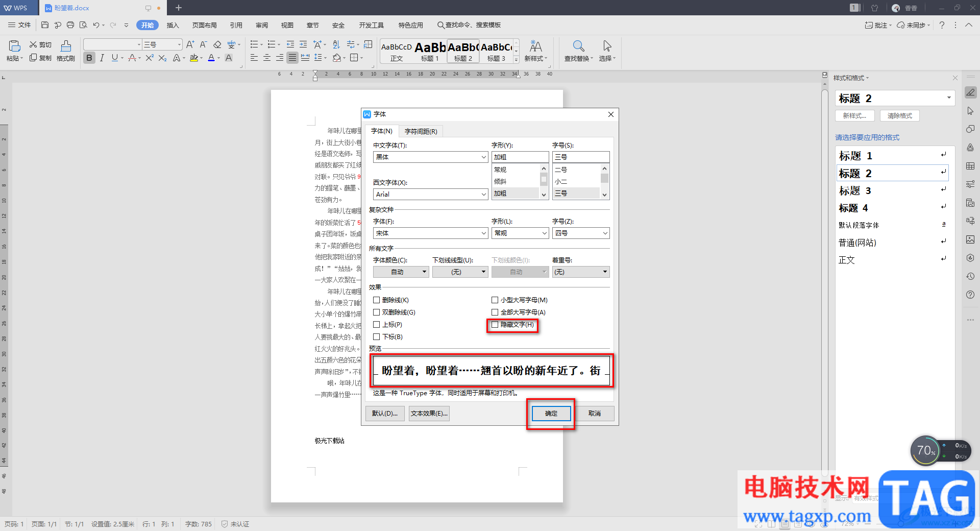Image resolution: width=980 pixels, height=531 pixels.
Task: Click the increase indent icon
Action: point(303,44)
